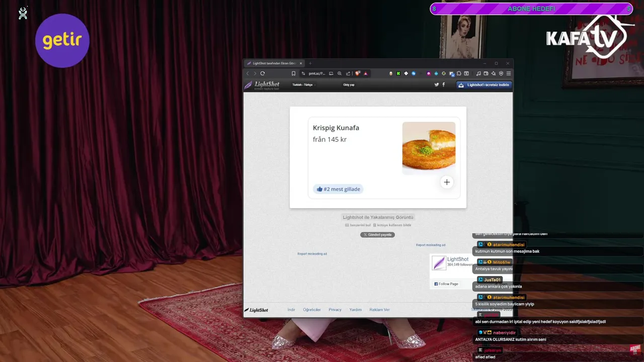Open the Brave Wallet icon
Viewport: 644px width, 362px height.
point(486,73)
